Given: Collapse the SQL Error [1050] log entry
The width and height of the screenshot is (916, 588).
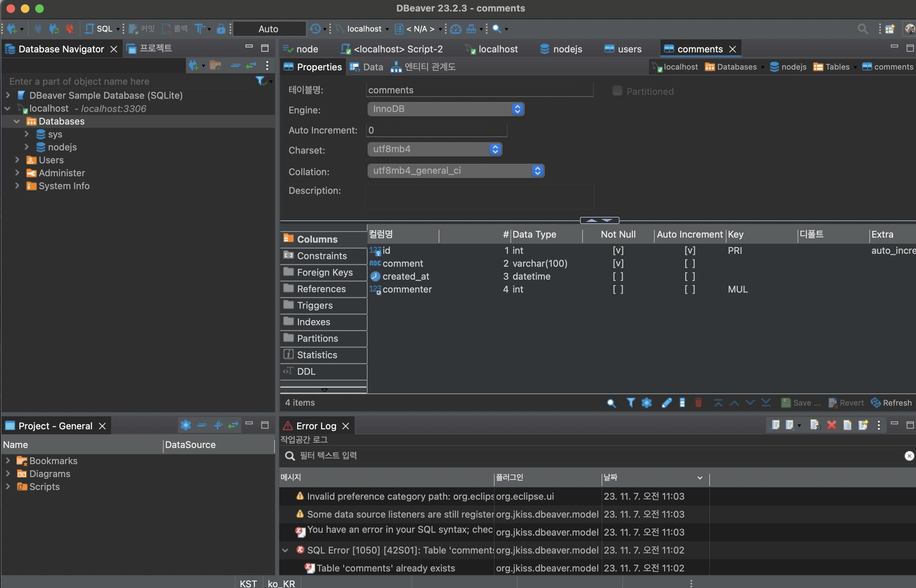Looking at the screenshot, I should point(285,550).
